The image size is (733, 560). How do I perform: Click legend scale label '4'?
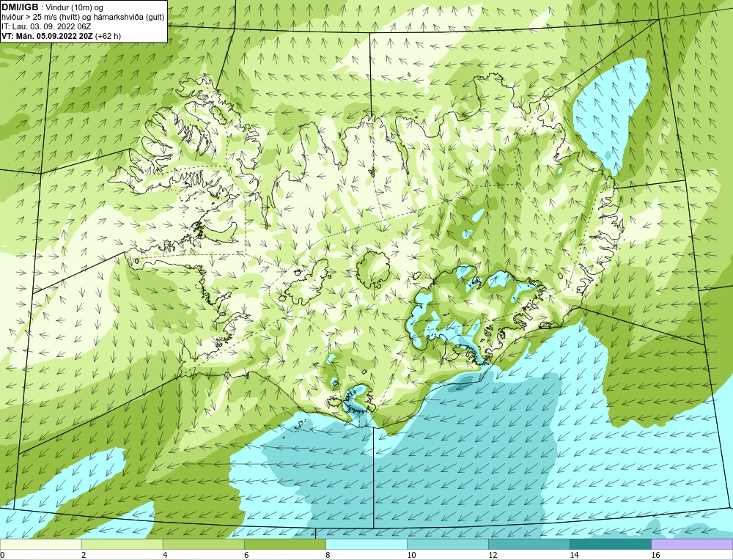[165, 555]
